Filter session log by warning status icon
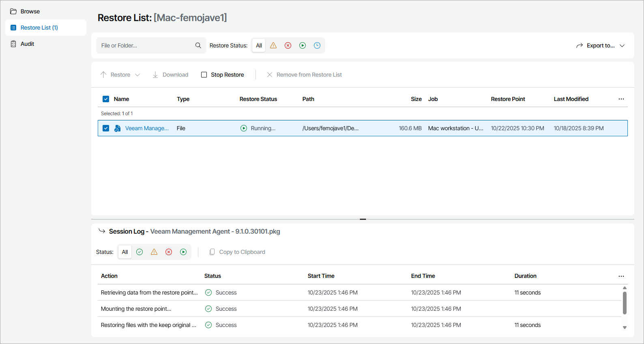Screen dimensions: 644x344 [154, 252]
